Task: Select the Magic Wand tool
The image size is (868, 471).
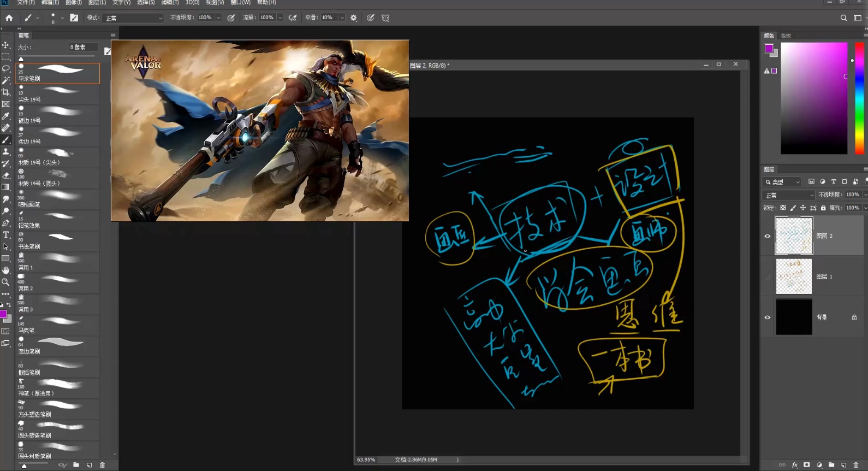Action: 5,80
